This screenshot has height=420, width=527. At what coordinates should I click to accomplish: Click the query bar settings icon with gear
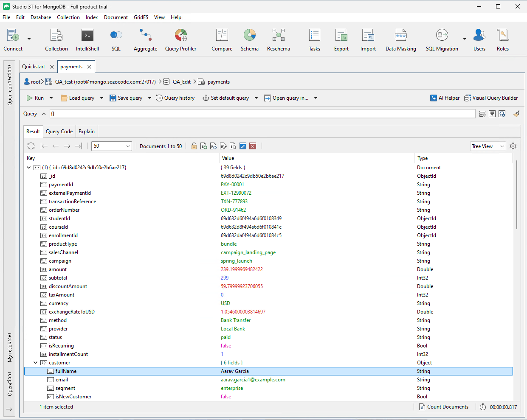[502, 114]
